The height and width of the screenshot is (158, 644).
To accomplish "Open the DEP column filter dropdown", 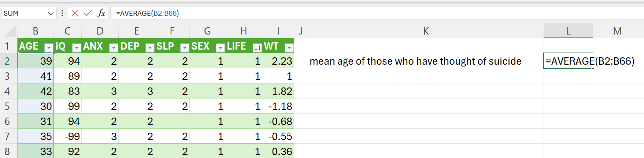I will click(150, 48).
